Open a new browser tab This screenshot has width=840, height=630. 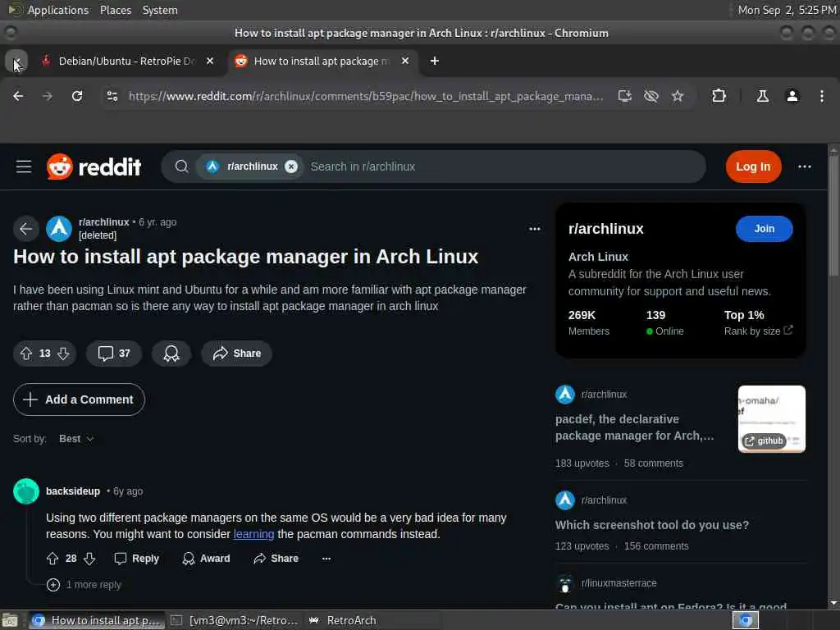435,61
